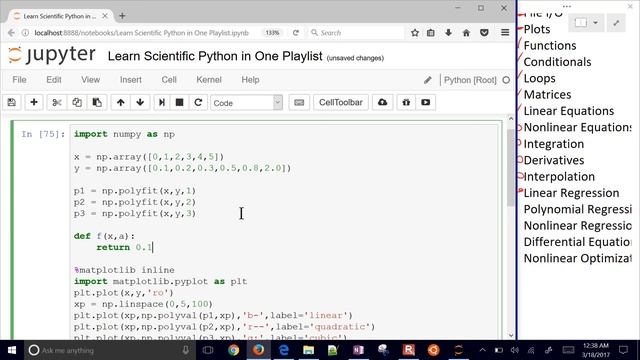
Task: Go to Firefox home page
Action: click(466, 33)
